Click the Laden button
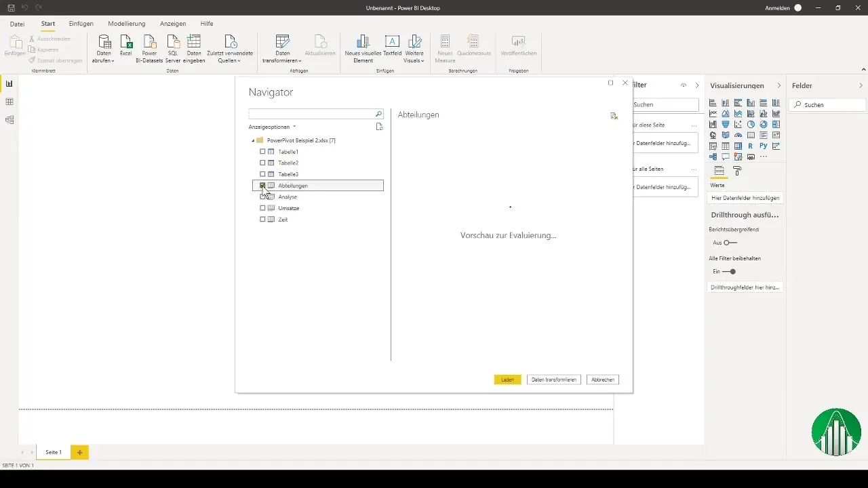The height and width of the screenshot is (488, 868). click(508, 380)
